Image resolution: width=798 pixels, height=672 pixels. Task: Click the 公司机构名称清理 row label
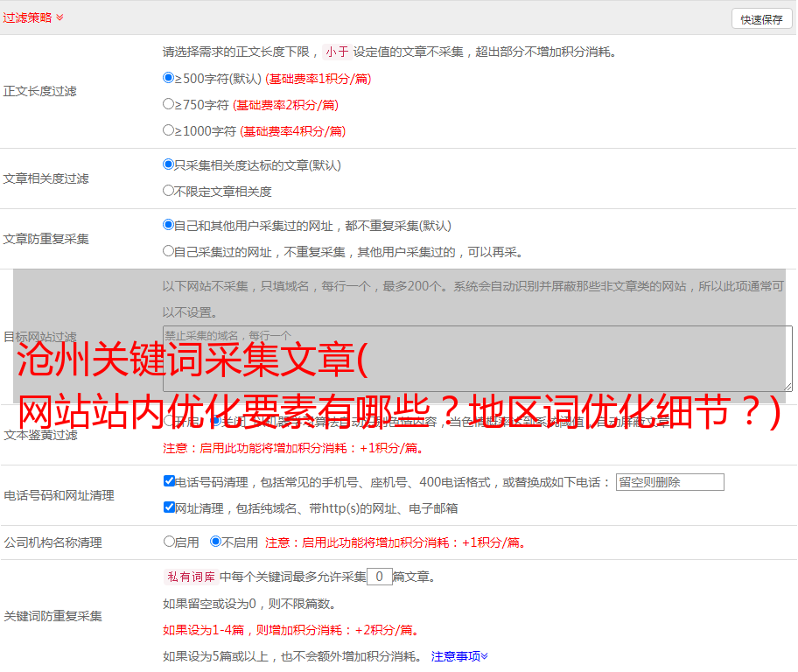52,542
